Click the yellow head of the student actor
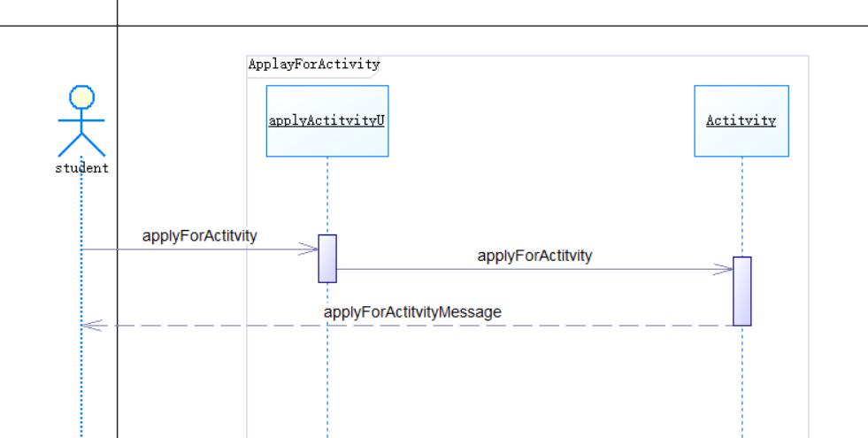 click(x=81, y=96)
